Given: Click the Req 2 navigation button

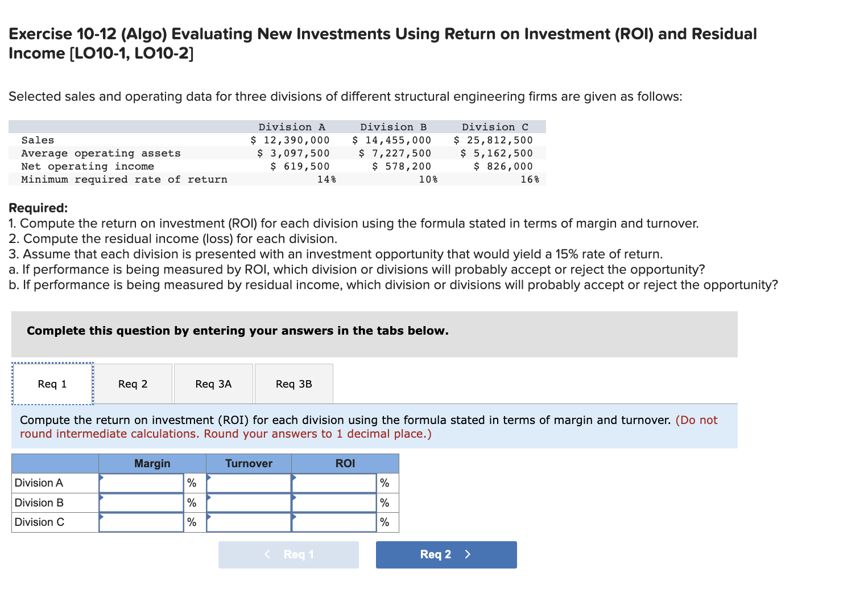Looking at the screenshot, I should [x=446, y=554].
